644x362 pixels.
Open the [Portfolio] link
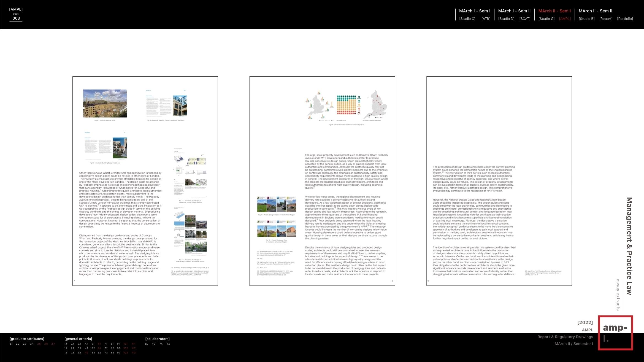625,19
